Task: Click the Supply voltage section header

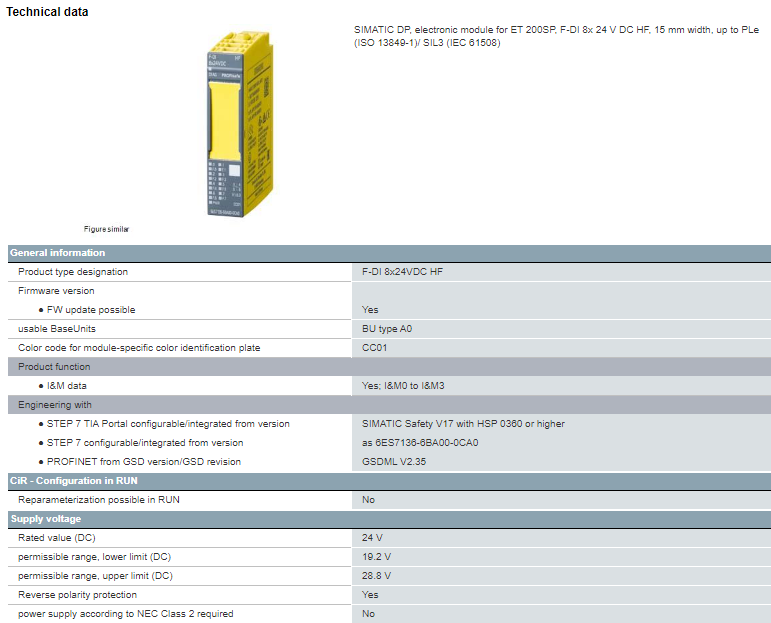Action: click(x=46, y=519)
